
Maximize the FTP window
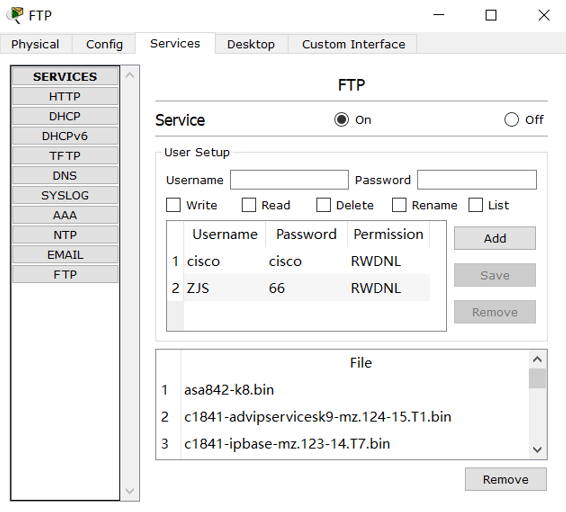pos(491,15)
